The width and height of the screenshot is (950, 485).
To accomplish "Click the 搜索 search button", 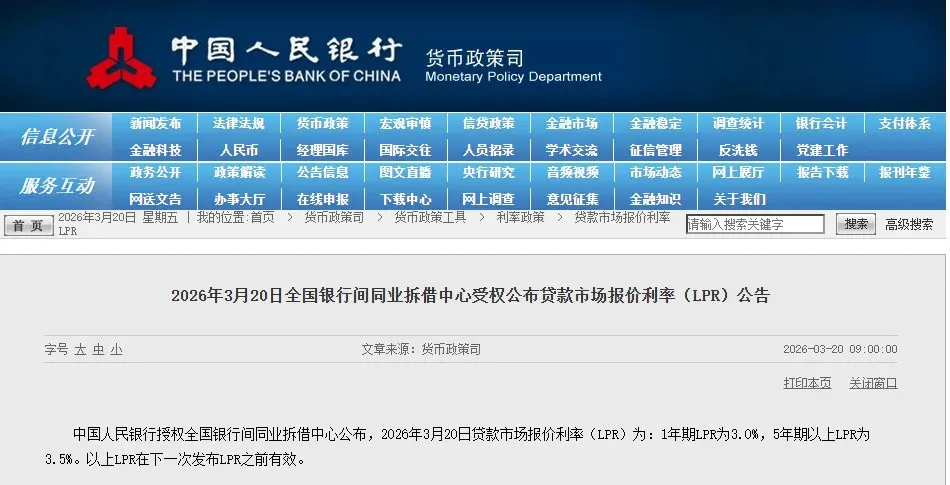I will point(855,224).
